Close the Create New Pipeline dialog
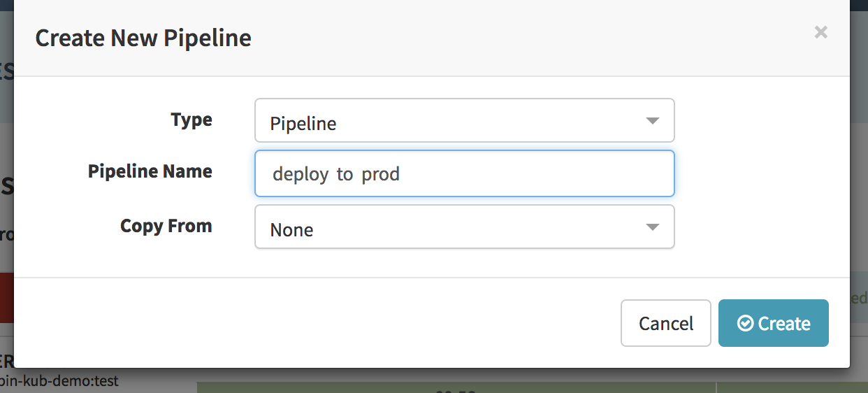The image size is (868, 393). pos(821,32)
